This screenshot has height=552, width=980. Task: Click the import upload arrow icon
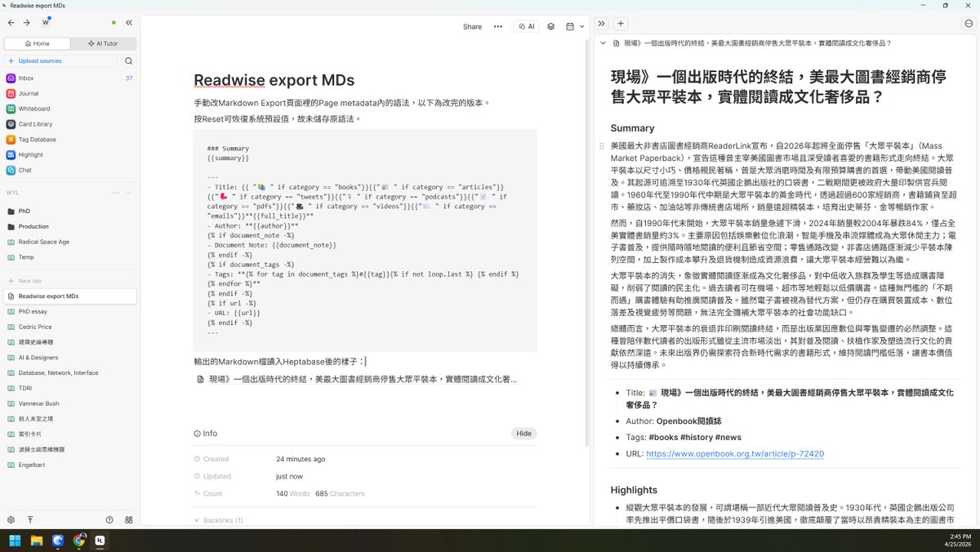[x=30, y=519]
